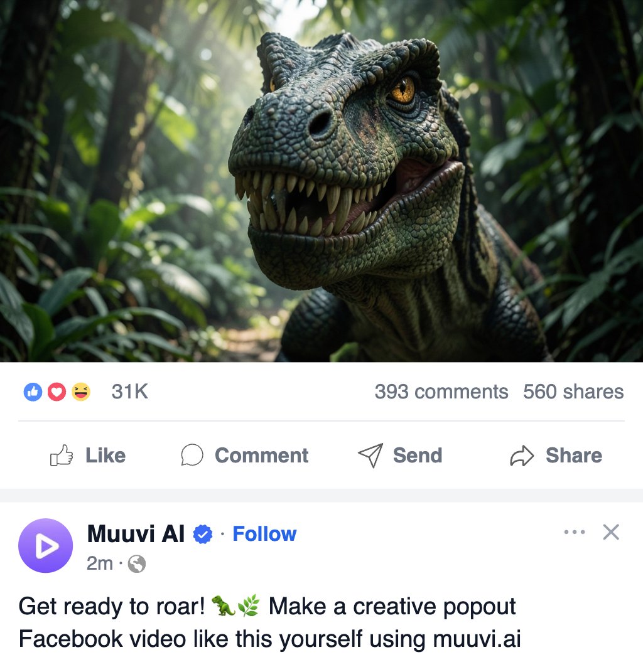The width and height of the screenshot is (643, 672).
Task: Click the heart reaction icon
Action: pyautogui.click(x=57, y=391)
